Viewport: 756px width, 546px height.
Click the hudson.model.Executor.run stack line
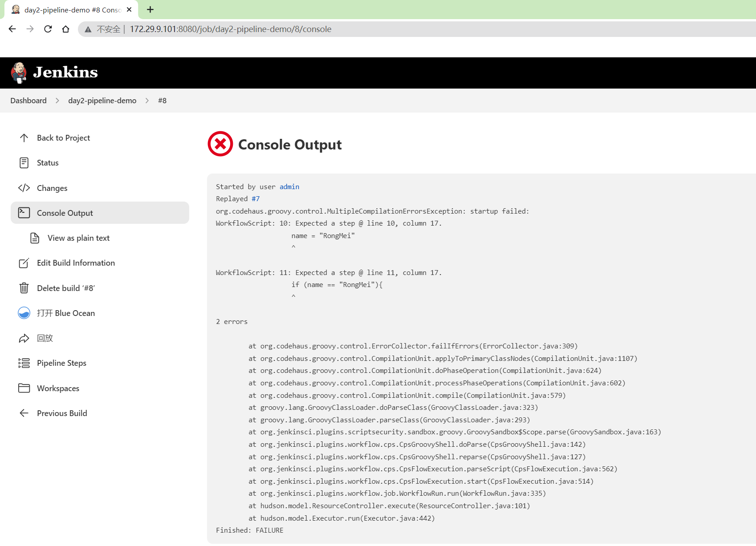(x=341, y=518)
